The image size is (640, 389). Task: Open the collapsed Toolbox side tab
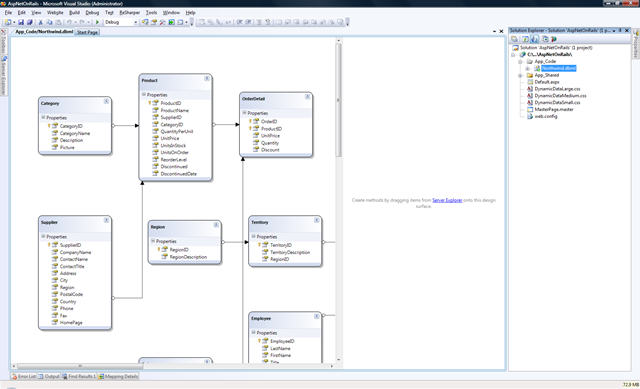(3, 42)
